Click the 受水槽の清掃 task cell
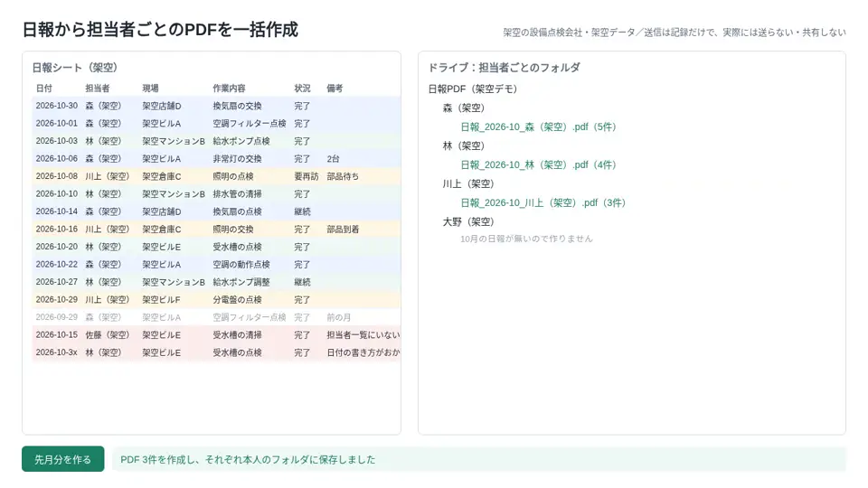Image resolution: width=868 pixels, height=488 pixels. coord(237,335)
